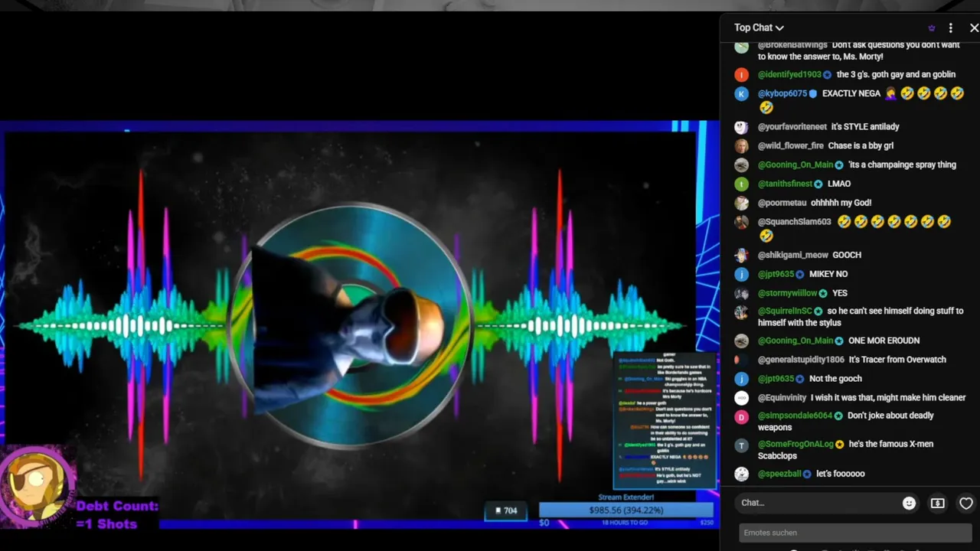This screenshot has width=980, height=551.
Task: Click Gooning_On_Main's avatar beside 'ONE MOR EROUDN'
Action: [741, 341]
